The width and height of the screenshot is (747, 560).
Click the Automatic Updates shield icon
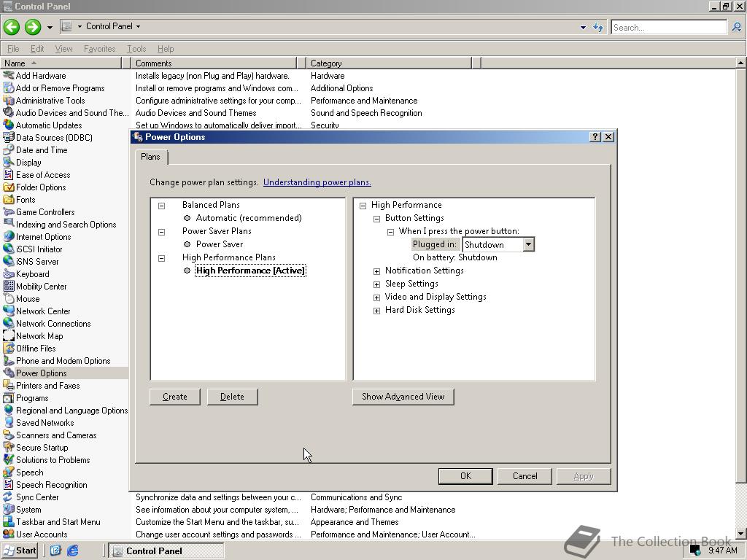8,125
